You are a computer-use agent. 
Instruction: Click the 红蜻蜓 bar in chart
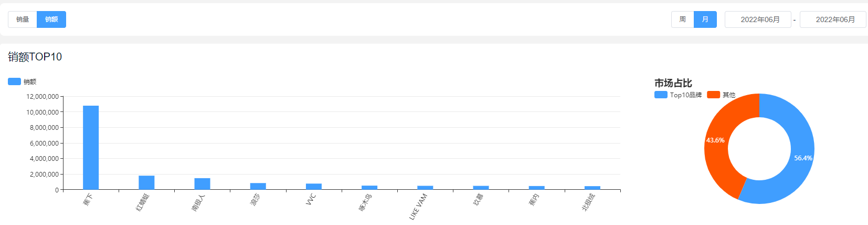pos(146,182)
